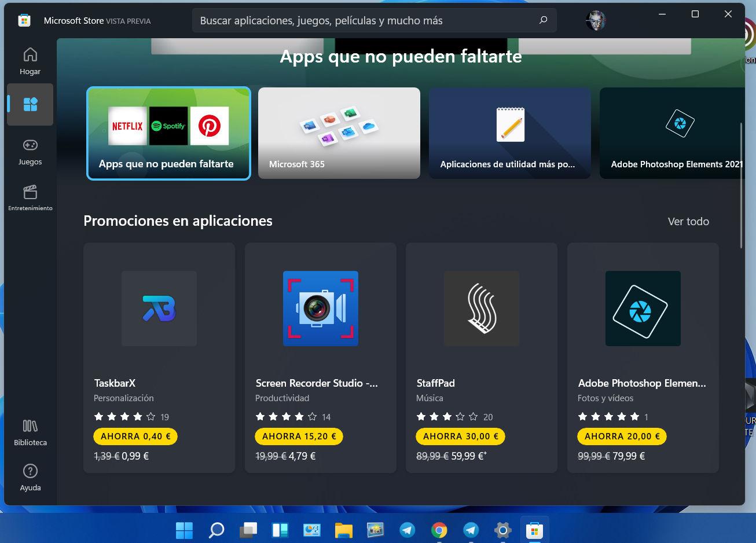
Task: Click the 'Productividad' category text
Action: 282,398
